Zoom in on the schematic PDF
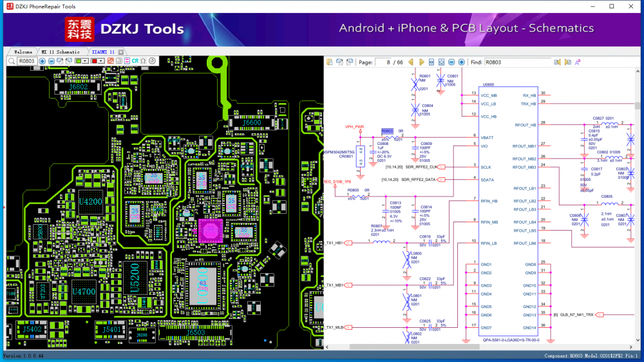 pos(461,62)
